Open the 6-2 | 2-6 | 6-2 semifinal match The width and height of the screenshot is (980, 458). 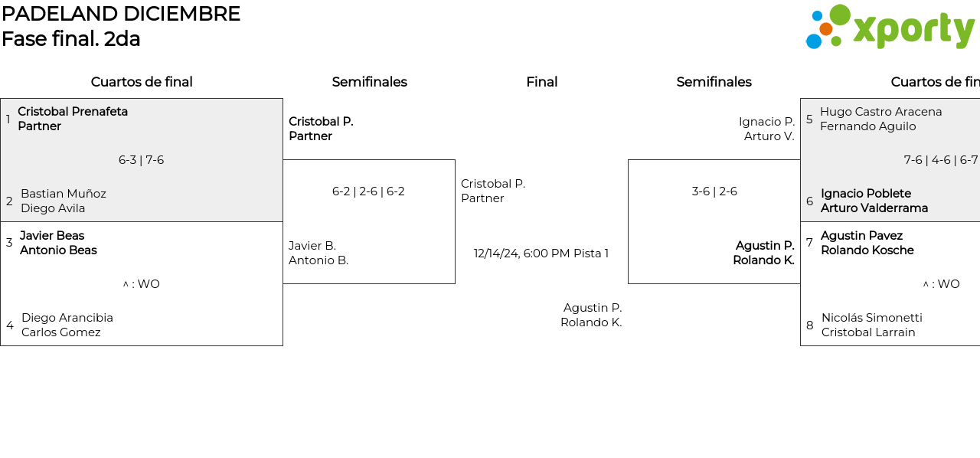coord(368,191)
